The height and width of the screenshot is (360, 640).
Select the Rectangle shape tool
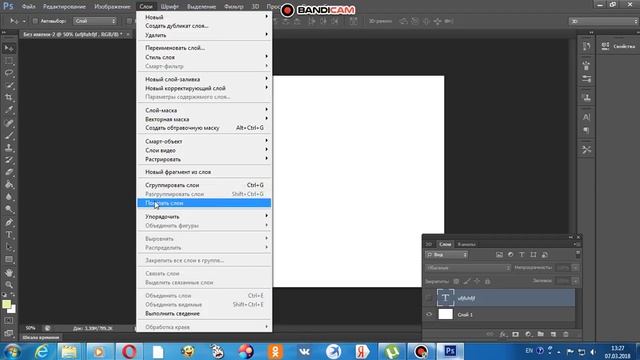click(x=9, y=260)
